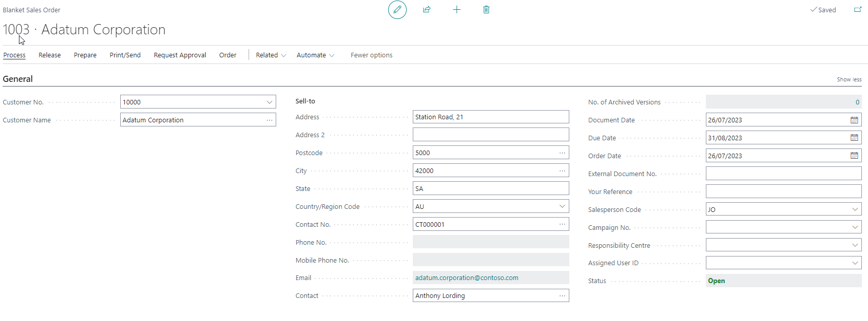The image size is (868, 321).
Task: Click the pencil edit icon
Action: [x=397, y=10]
